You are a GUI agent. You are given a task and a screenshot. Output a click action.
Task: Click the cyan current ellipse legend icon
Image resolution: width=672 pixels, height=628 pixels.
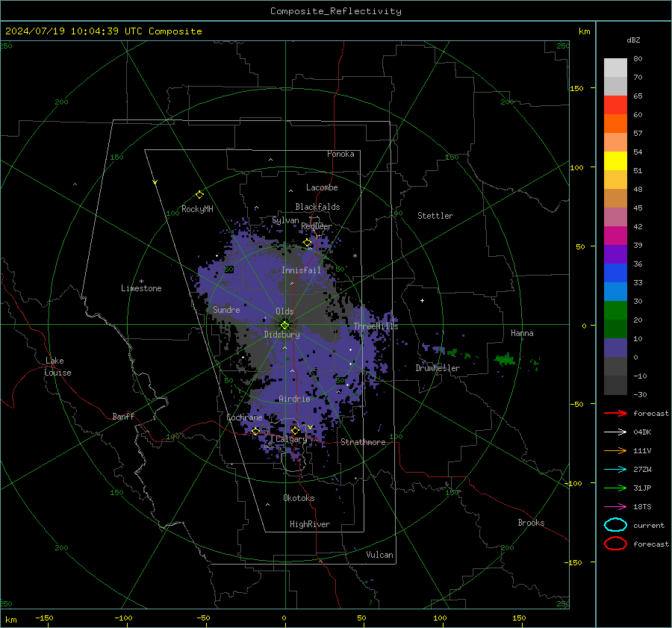(x=615, y=525)
